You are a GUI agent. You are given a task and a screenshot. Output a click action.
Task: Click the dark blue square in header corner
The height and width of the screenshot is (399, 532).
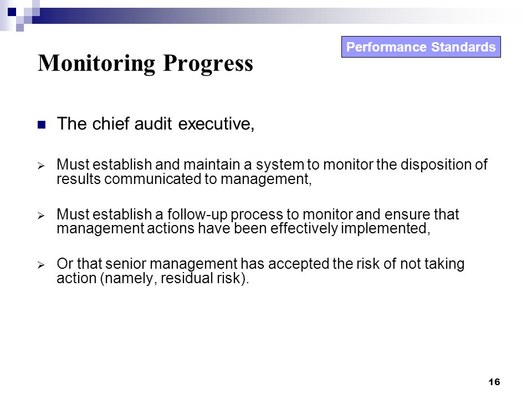click(x=12, y=12)
